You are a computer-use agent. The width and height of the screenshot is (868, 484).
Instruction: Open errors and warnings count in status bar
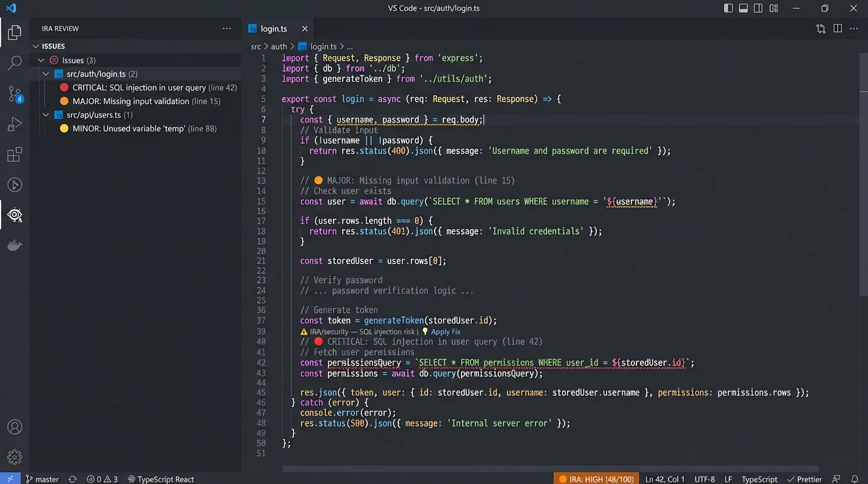tap(102, 479)
